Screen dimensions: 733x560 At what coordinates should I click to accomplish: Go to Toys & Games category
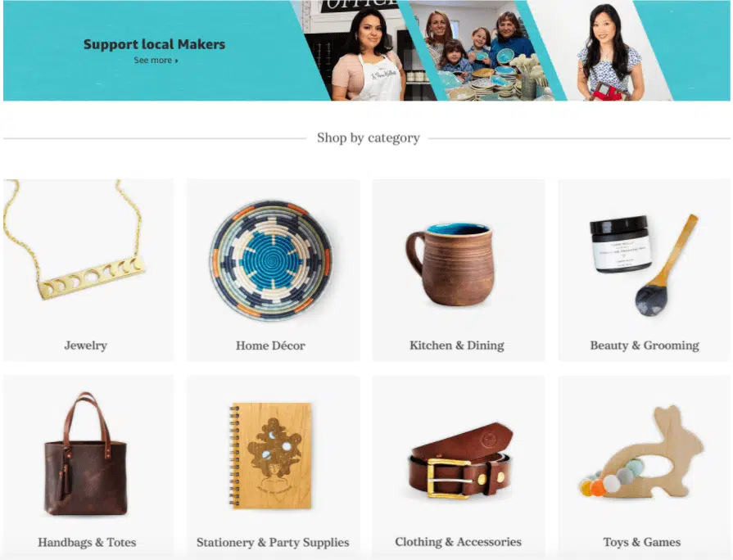pyautogui.click(x=642, y=542)
